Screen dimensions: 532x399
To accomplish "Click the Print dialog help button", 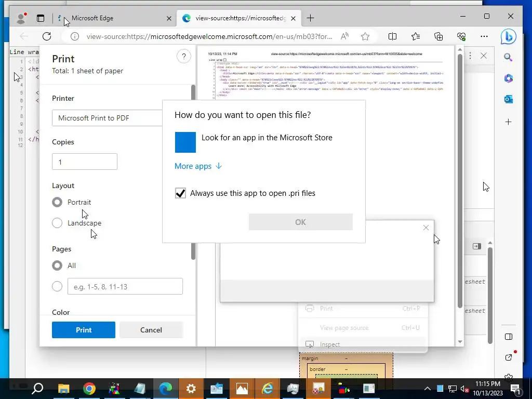I will [x=183, y=56].
